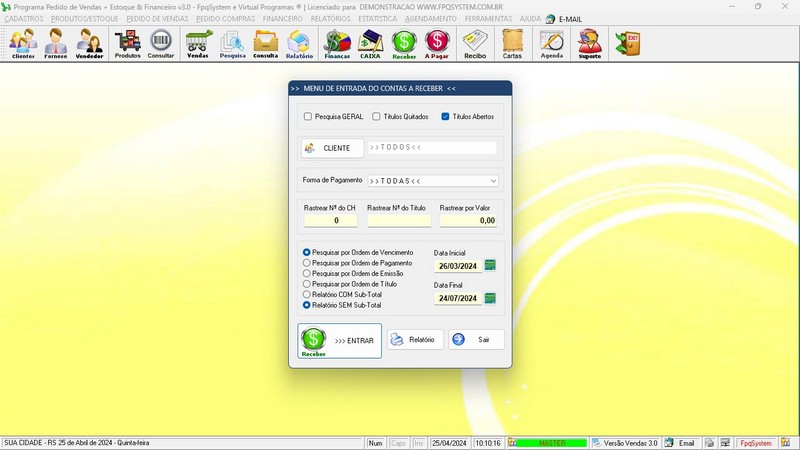Select Pesquisar por Ordem de Pagamento radio

(x=307, y=263)
